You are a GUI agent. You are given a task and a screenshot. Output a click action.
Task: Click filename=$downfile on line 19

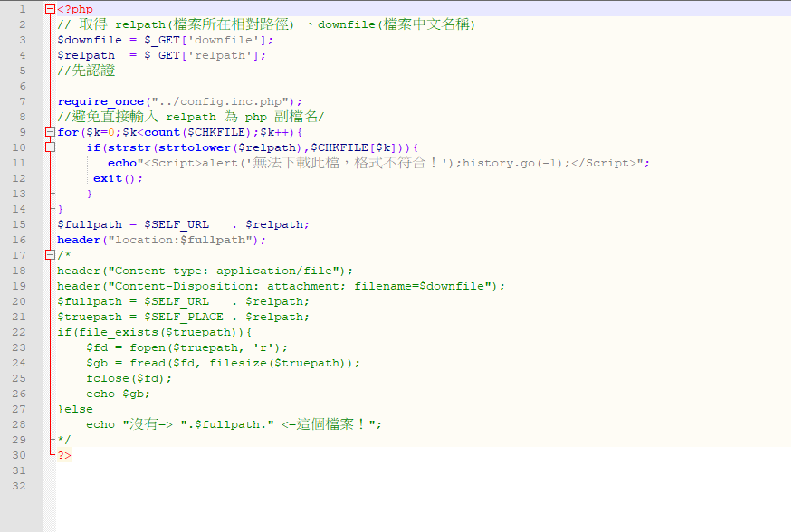[x=419, y=286]
